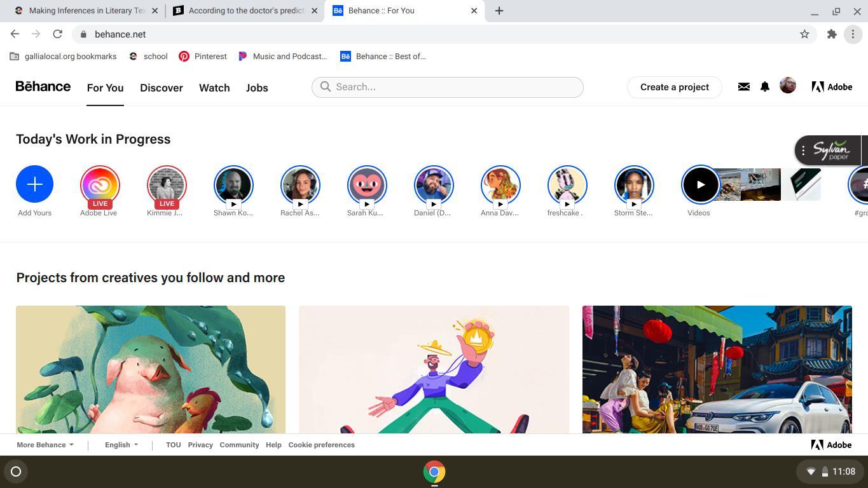Viewport: 868px width, 488px height.
Task: Open the user profile avatar
Action: [x=788, y=86]
